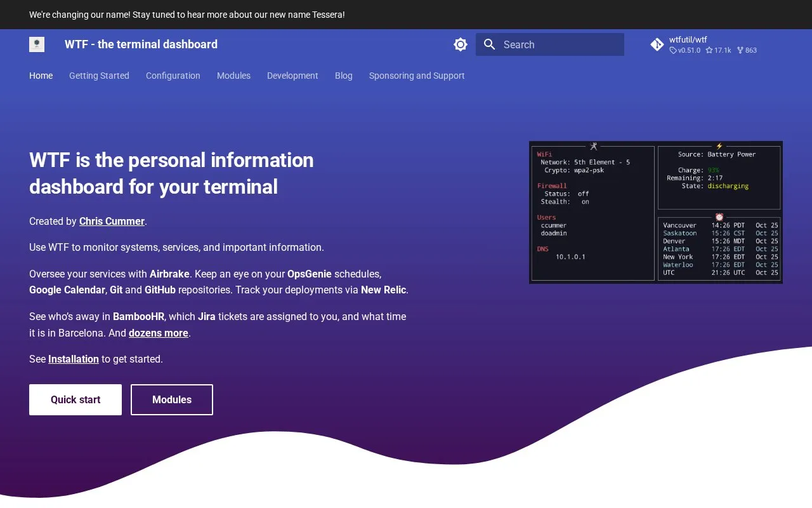Click the terminal dashboard screenshot
This screenshot has width=812, height=508.
point(656,212)
